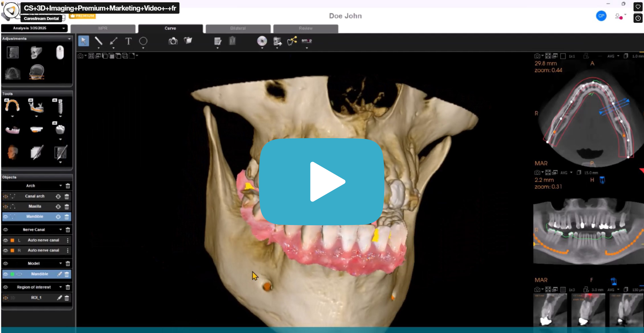Select the line drawing tool
This screenshot has height=333, width=644.
pyautogui.click(x=98, y=41)
